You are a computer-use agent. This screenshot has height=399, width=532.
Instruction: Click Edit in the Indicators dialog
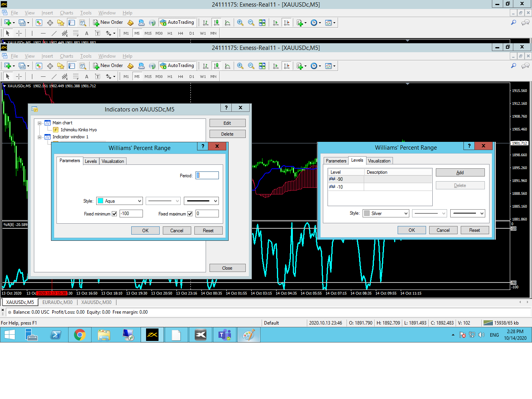[x=227, y=123]
